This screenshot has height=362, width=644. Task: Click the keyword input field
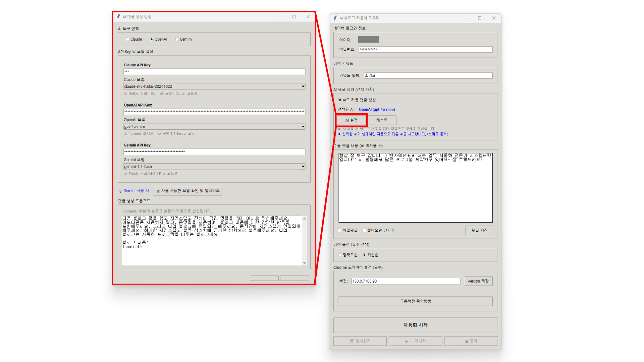tap(428, 75)
